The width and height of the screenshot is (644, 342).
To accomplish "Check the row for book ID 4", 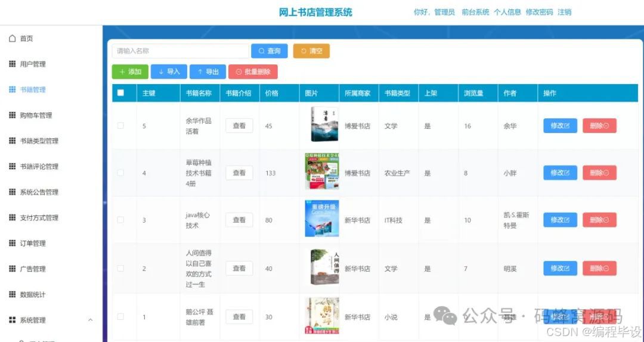I will pos(120,172).
